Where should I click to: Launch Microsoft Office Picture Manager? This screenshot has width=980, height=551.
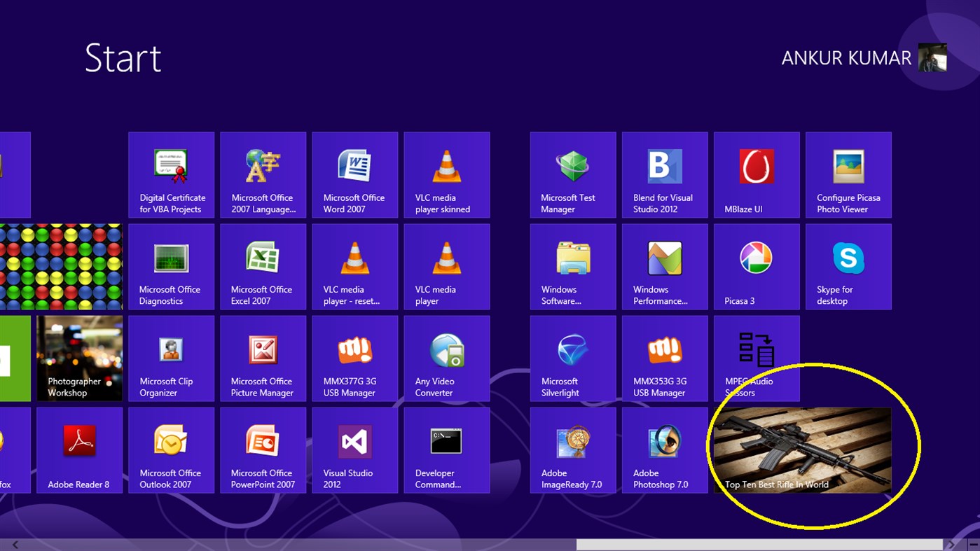pyautogui.click(x=263, y=358)
